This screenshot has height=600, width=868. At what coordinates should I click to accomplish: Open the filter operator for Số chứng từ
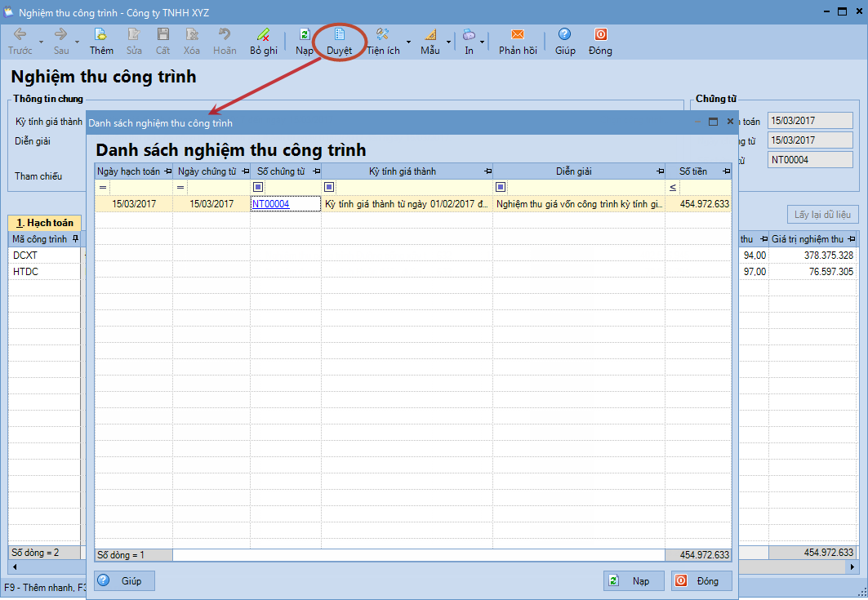(258, 187)
